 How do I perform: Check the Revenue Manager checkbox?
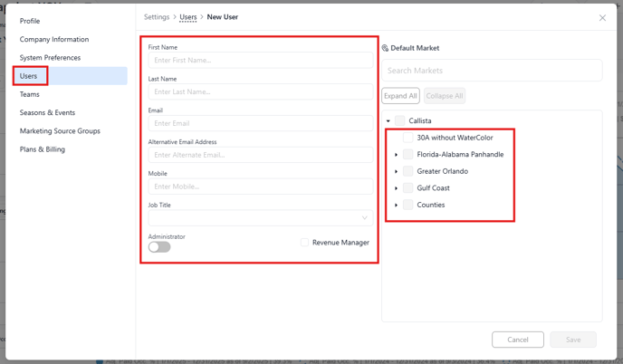coord(304,243)
